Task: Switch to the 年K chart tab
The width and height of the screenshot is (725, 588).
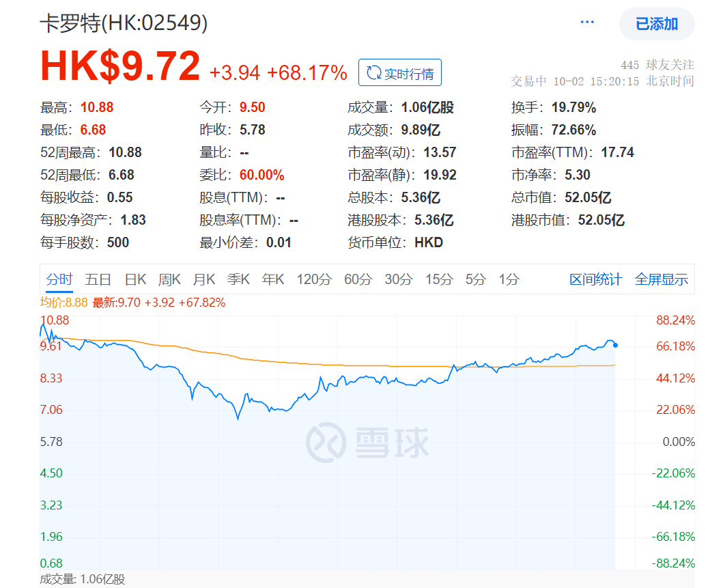Action: pos(273,279)
